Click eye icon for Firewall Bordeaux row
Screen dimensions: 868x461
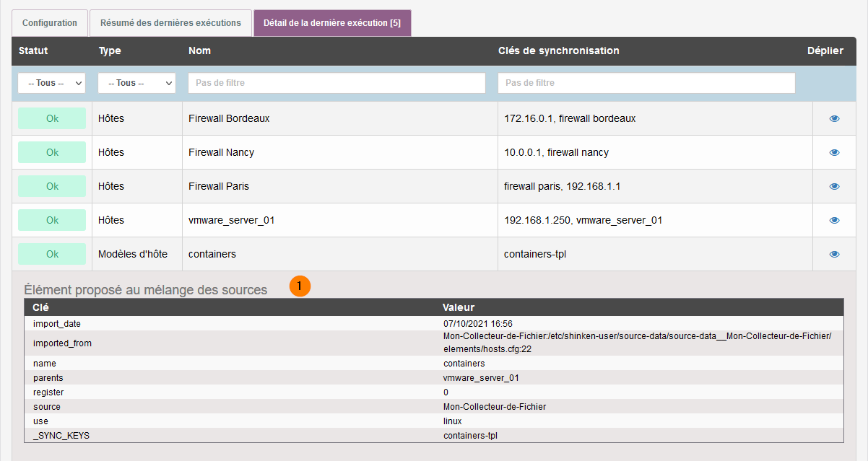[x=834, y=119]
